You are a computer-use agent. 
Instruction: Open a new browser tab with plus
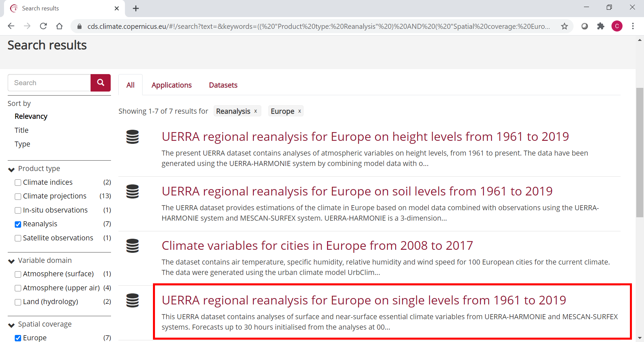[136, 8]
